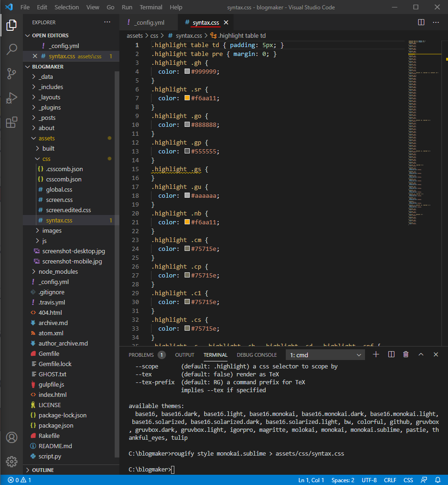Switch to the Debug Console tab
Viewport: 448px width, 485px height.
tap(256, 355)
